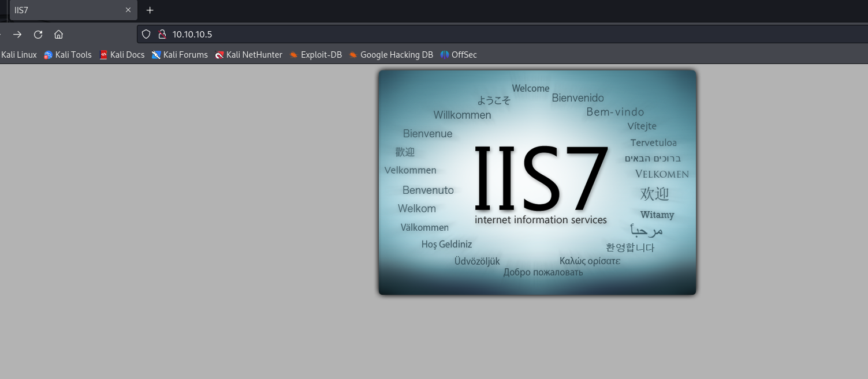The height and width of the screenshot is (379, 868).
Task: Go to the browser home page
Action: [x=58, y=34]
